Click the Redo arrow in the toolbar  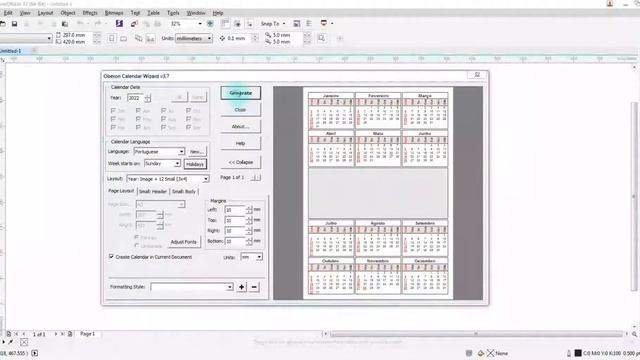pos(98,24)
